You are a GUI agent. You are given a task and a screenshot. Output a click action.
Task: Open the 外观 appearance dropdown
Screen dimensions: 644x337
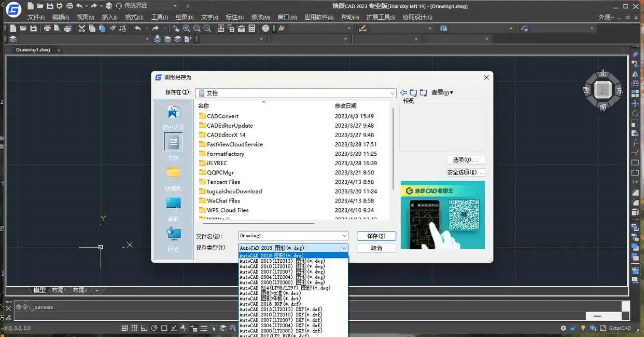(x=606, y=17)
